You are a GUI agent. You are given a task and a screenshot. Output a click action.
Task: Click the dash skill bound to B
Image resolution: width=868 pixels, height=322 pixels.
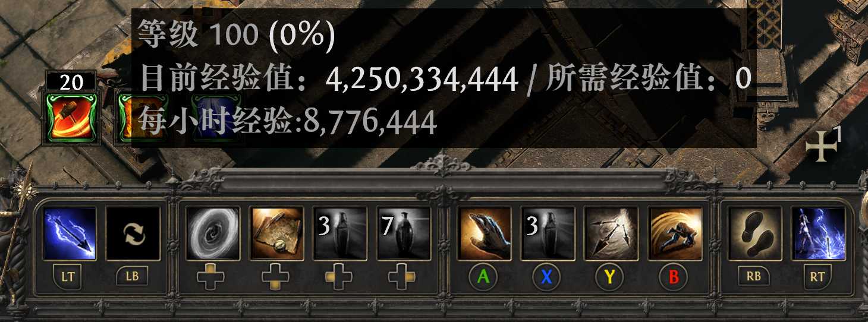click(x=675, y=233)
